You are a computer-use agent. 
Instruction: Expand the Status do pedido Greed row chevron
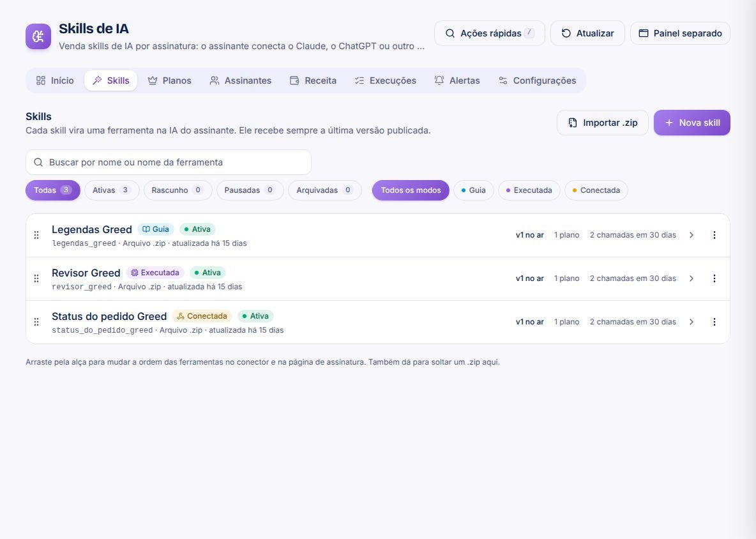point(692,322)
